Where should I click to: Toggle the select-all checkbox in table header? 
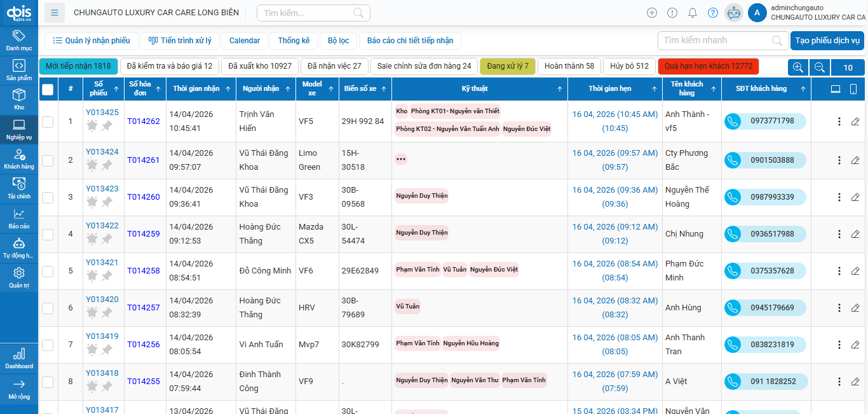point(48,90)
